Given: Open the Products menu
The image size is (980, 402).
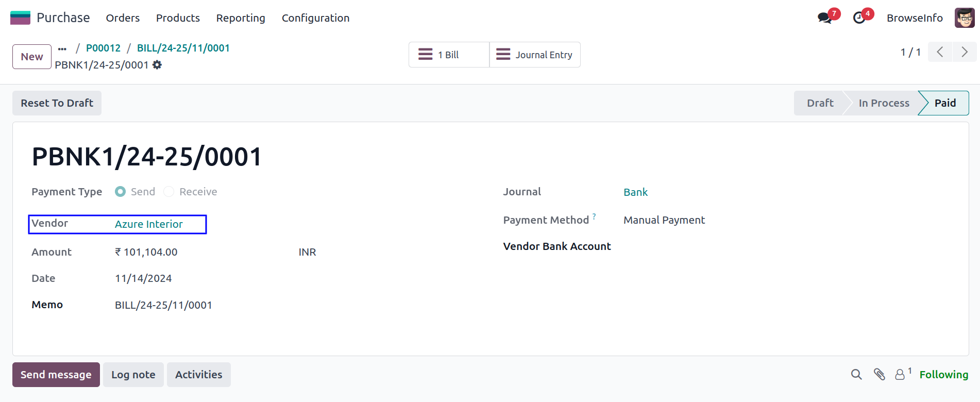Looking at the screenshot, I should [x=178, y=18].
